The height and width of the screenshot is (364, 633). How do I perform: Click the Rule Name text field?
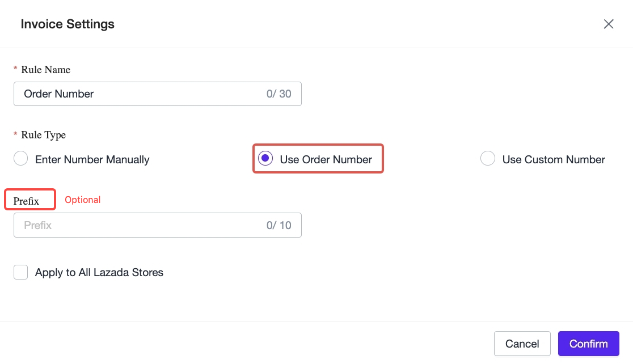point(158,94)
